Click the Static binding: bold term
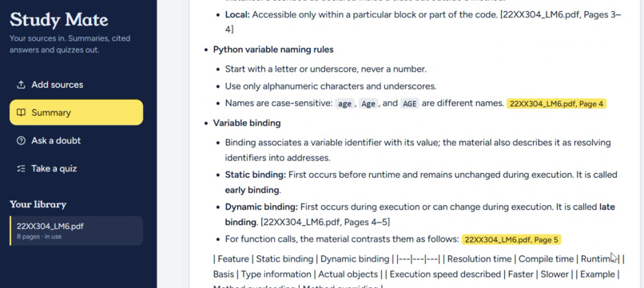This screenshot has height=288, width=644. point(256,175)
